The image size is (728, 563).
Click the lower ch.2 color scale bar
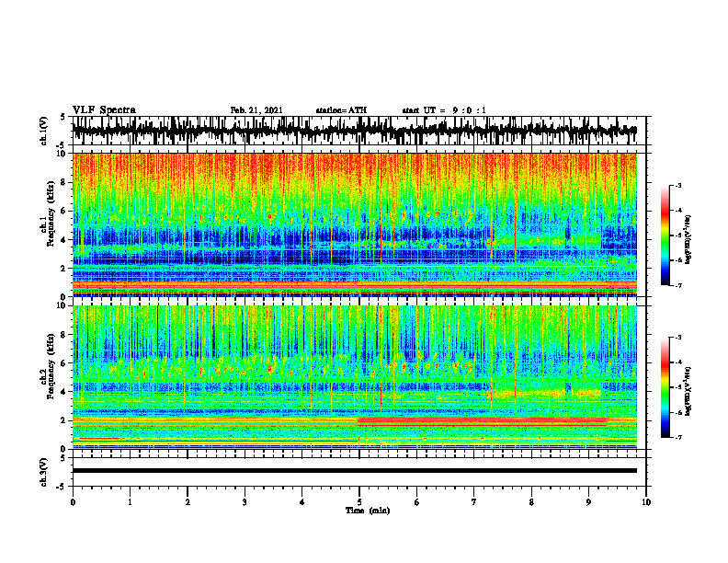(665, 387)
